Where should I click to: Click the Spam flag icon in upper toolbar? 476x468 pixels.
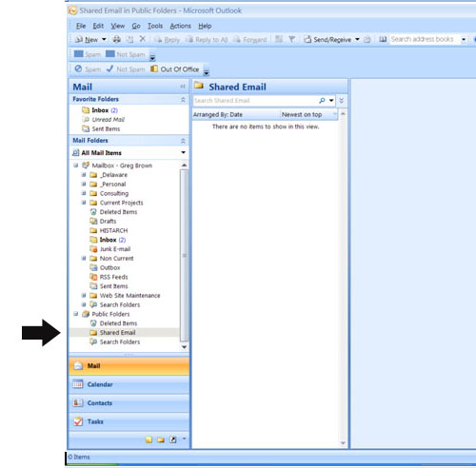tap(78, 54)
